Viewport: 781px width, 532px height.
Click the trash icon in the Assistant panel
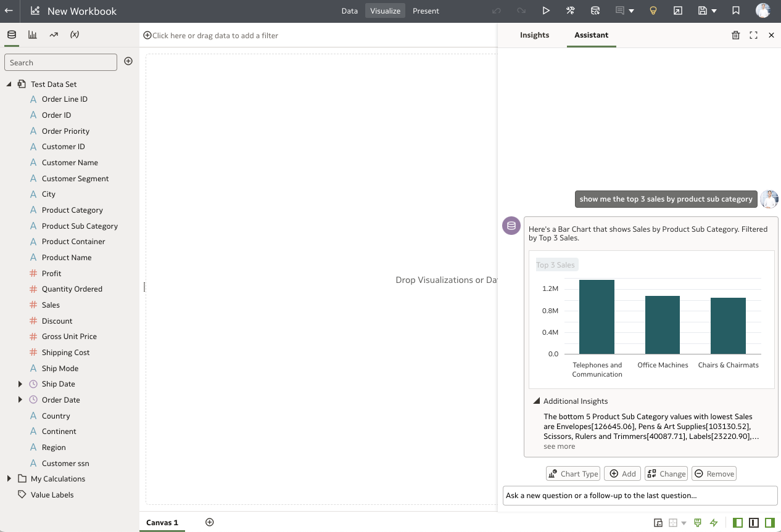point(735,35)
